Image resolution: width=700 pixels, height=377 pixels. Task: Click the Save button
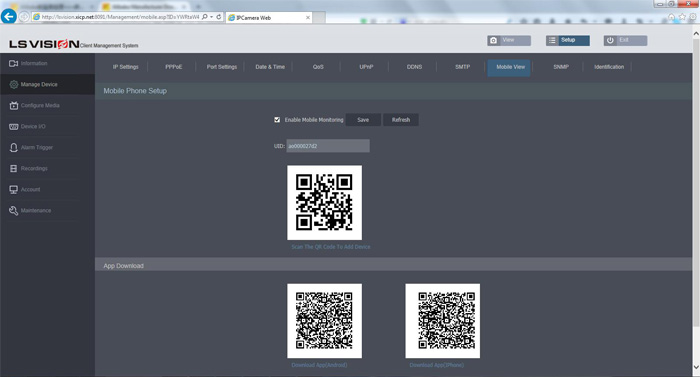click(363, 120)
